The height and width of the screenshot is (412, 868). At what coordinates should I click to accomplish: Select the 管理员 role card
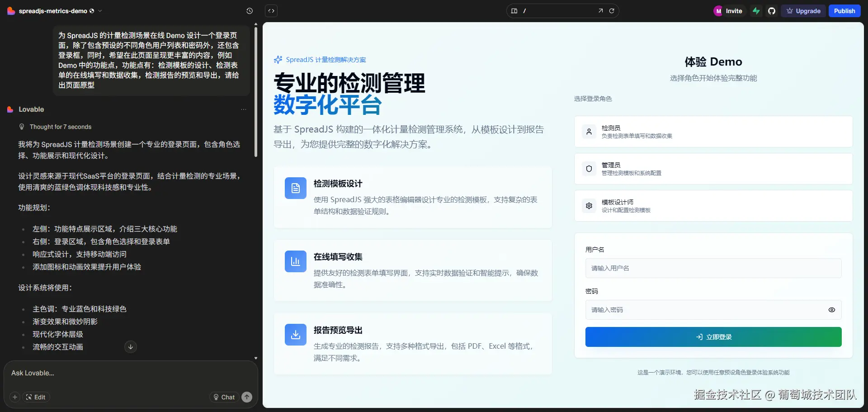pos(713,169)
